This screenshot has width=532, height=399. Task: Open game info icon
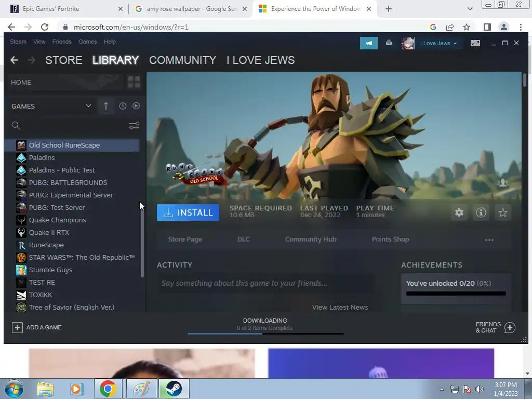click(481, 212)
